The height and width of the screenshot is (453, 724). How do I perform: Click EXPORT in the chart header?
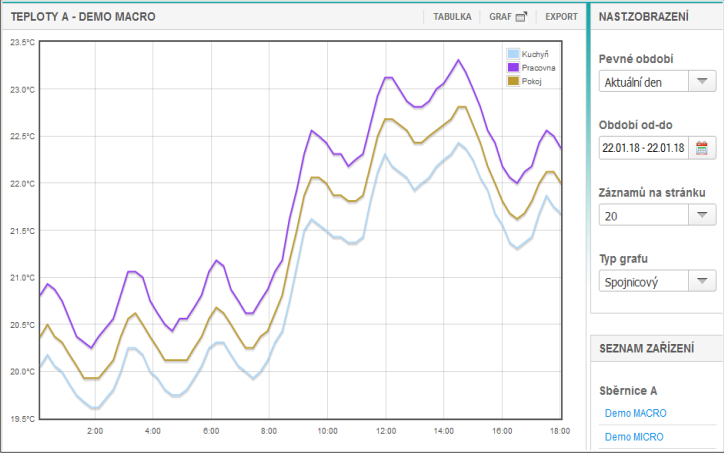coord(561,17)
